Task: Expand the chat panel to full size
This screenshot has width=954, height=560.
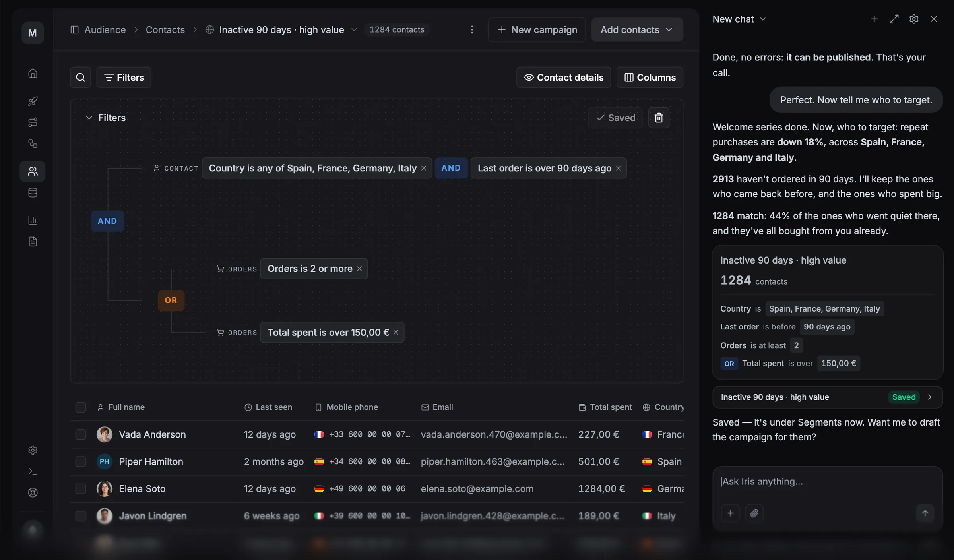Action: click(894, 19)
